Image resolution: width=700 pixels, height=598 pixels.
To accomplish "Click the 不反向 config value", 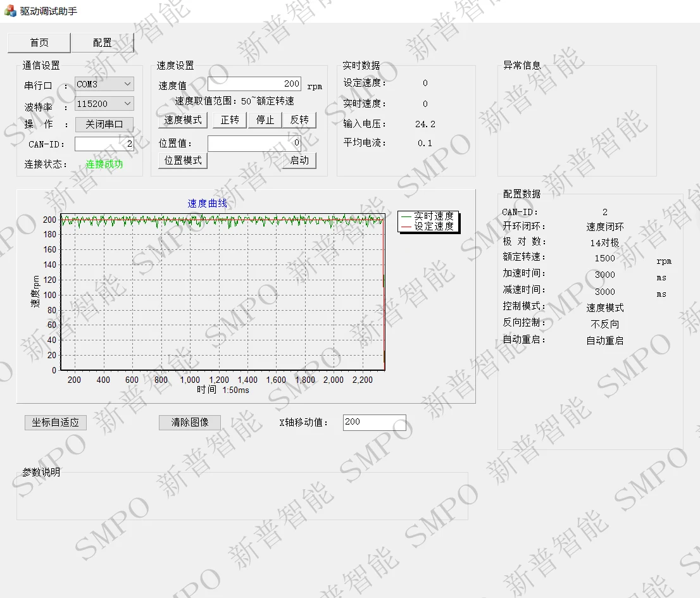I will coord(605,324).
